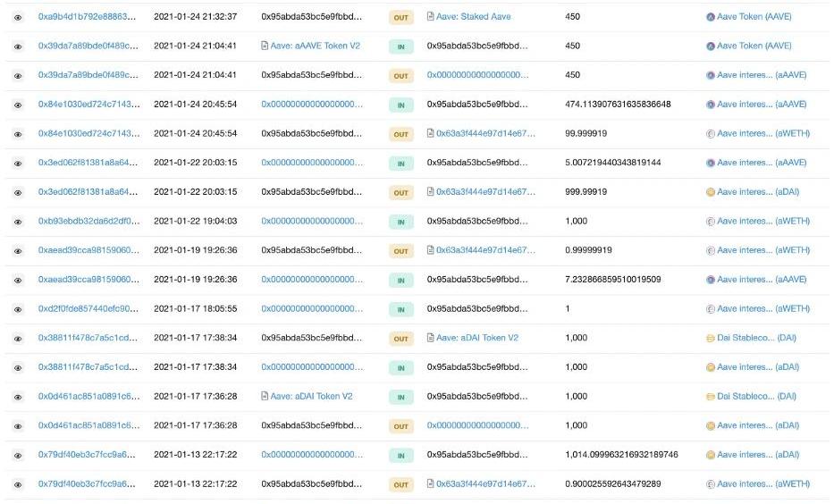Open null address recipient in the 450 aAAVE row
Image resolution: width=834 pixels, height=504 pixels.
point(477,75)
